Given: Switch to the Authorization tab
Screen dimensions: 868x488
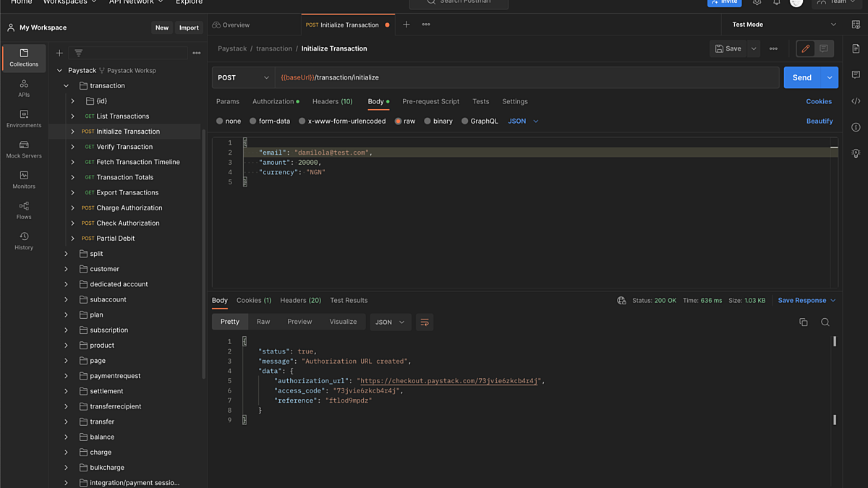Looking at the screenshot, I should coord(276,101).
